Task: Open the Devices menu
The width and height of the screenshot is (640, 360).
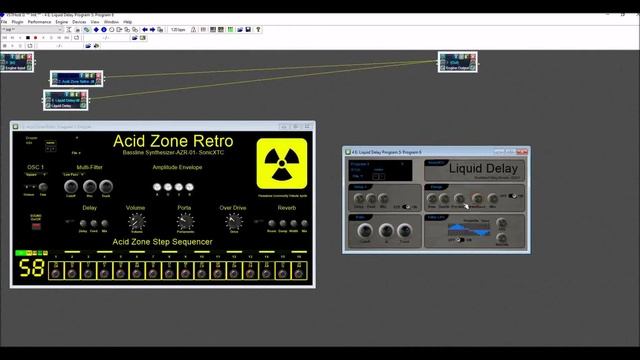Action: (79, 22)
